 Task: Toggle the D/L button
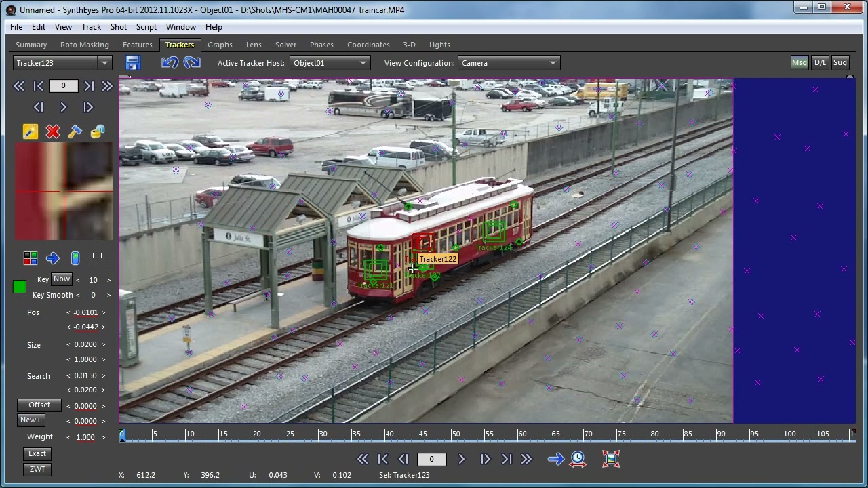(x=820, y=62)
